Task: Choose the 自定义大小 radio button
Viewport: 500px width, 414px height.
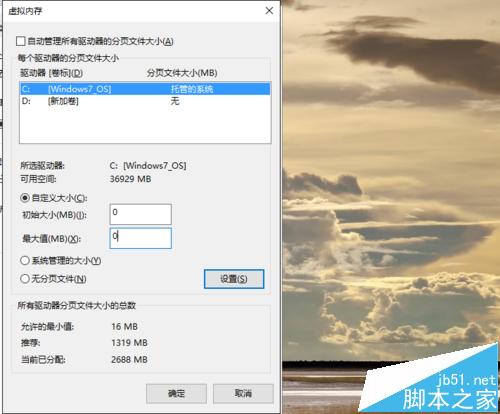Action: [25, 198]
